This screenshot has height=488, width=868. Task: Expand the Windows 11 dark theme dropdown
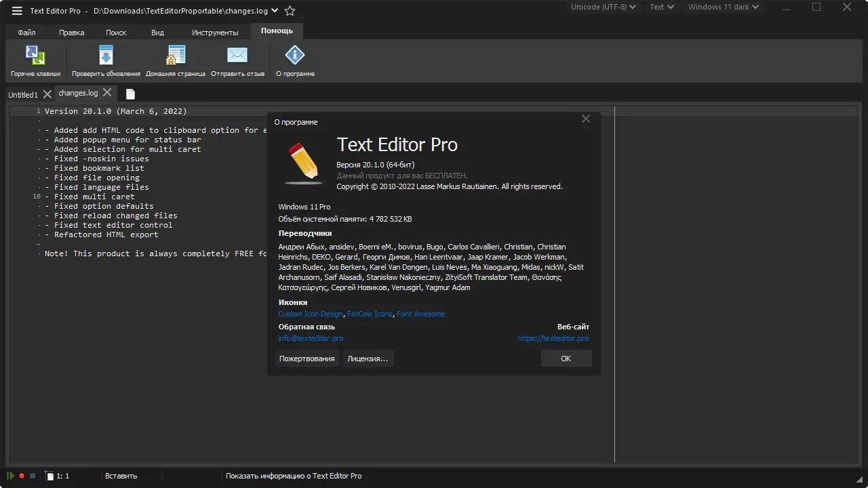coord(723,7)
